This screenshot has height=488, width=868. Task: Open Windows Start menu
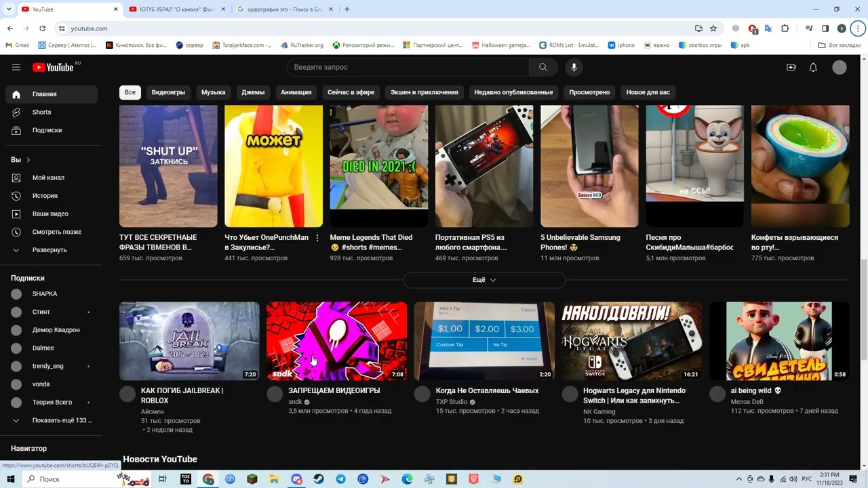click(11, 479)
